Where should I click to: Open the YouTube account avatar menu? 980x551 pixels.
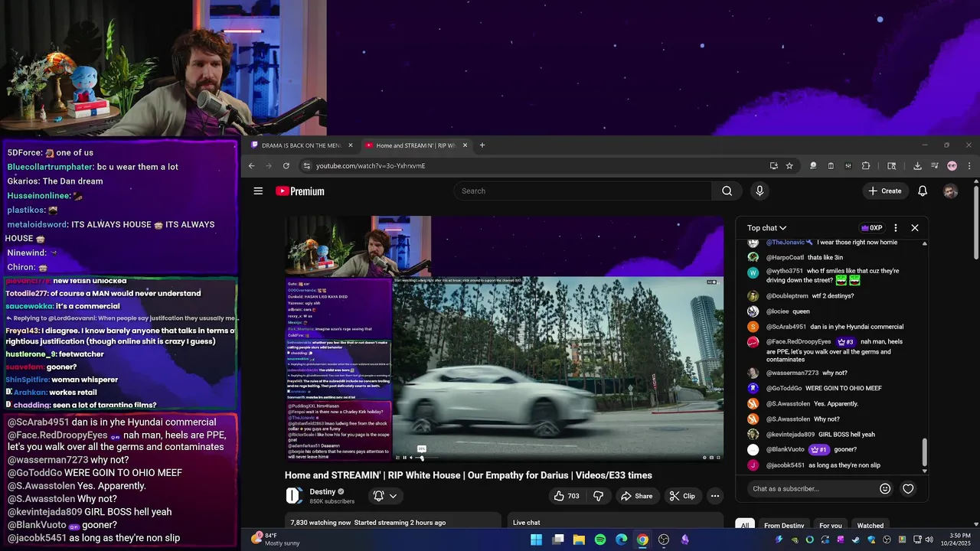pos(950,191)
